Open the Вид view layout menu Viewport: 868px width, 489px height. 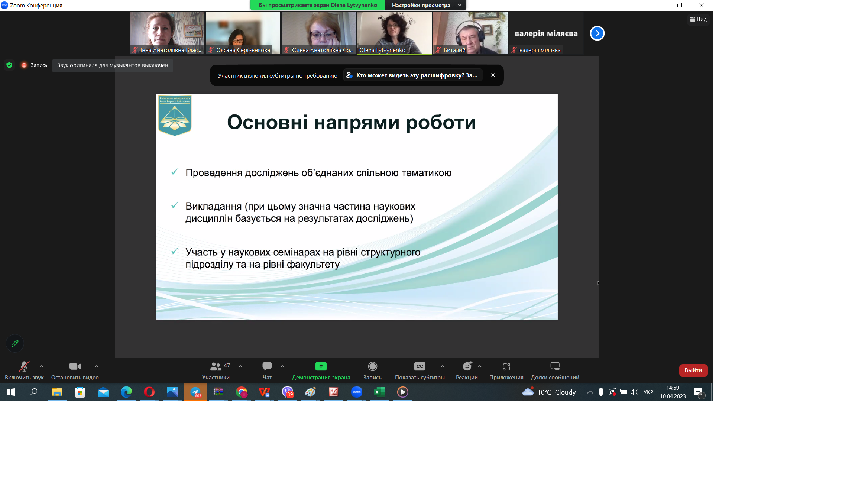pyautogui.click(x=699, y=19)
